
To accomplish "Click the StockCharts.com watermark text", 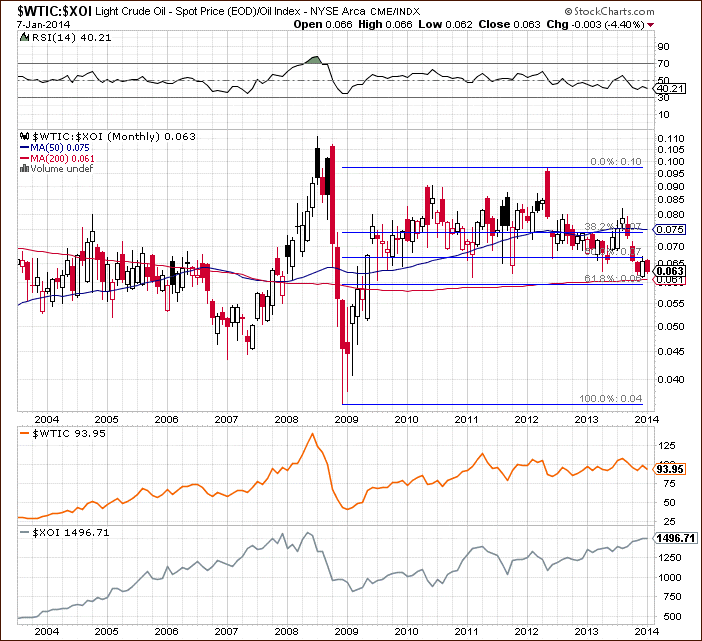I will coord(610,12).
